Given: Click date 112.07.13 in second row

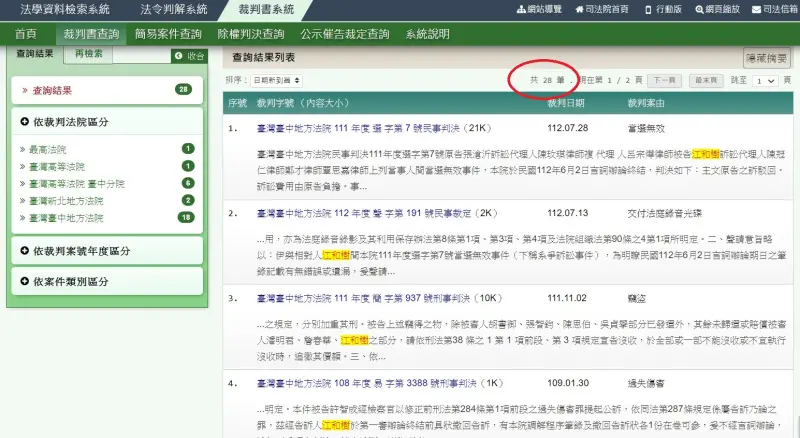Looking at the screenshot, I should (x=567, y=213).
